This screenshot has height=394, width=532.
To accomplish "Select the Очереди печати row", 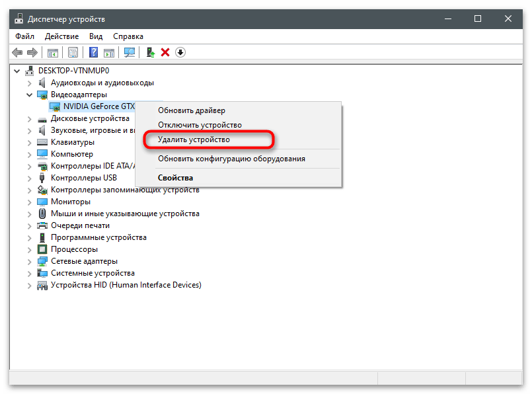I will click(81, 225).
